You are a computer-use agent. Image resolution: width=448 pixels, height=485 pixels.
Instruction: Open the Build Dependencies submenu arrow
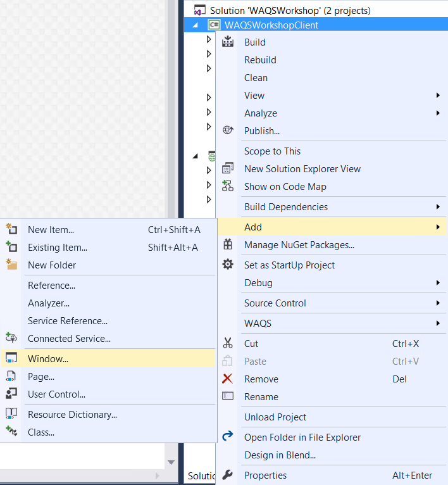pyautogui.click(x=438, y=206)
